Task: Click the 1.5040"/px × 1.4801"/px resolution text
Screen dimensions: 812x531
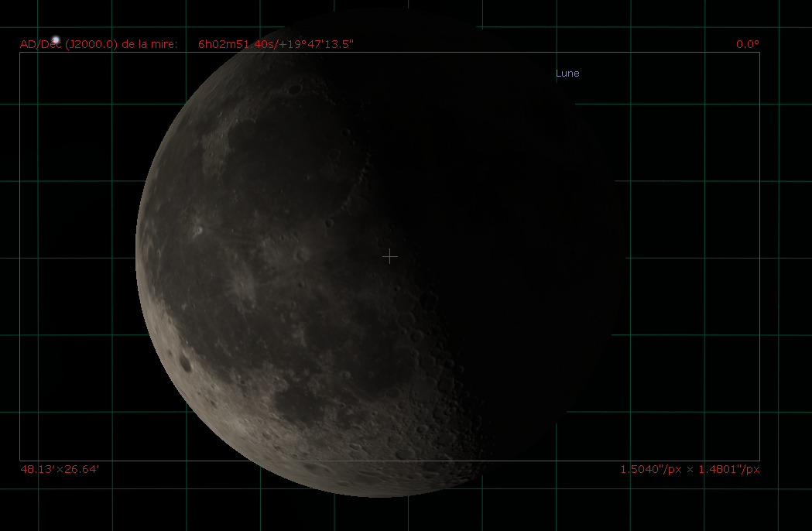Action: 690,469
